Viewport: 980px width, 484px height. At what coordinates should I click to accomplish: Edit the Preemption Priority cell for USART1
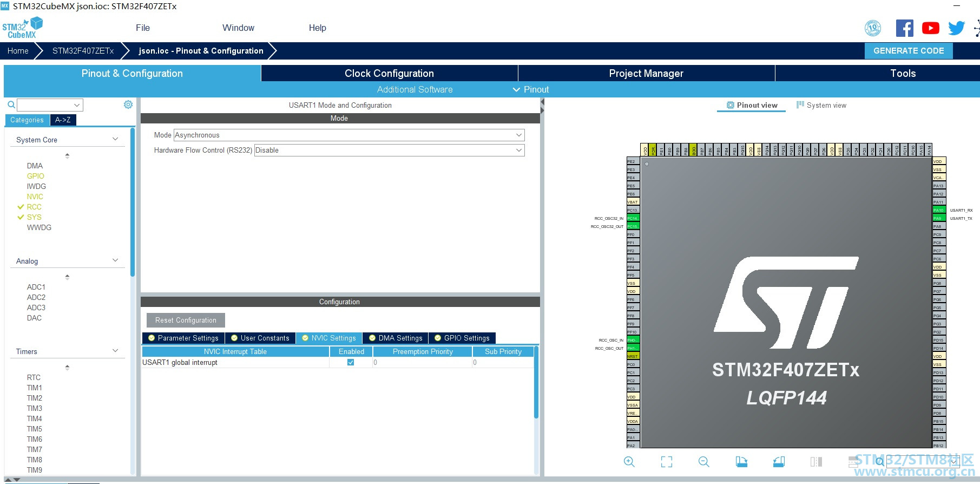[x=423, y=362]
